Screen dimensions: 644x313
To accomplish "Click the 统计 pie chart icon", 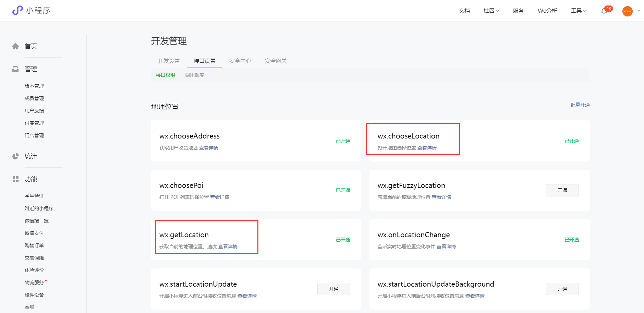I will pos(15,156).
